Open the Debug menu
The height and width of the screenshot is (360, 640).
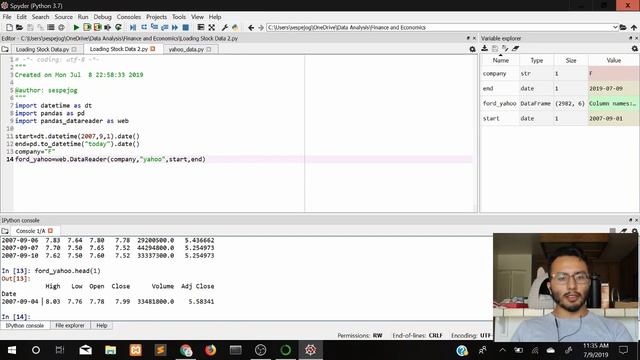click(102, 17)
